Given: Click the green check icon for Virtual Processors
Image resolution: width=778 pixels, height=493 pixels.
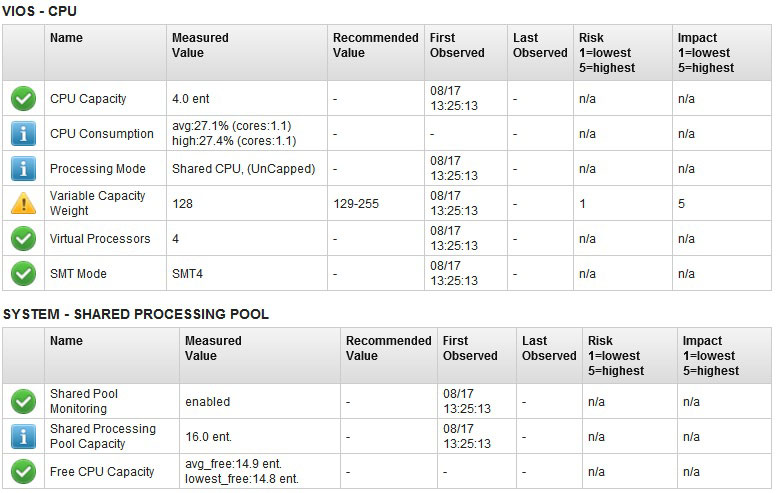Looking at the screenshot, I should (23, 239).
